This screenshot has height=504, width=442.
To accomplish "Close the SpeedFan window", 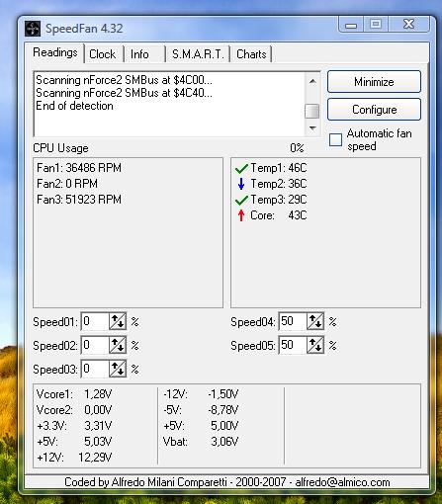I will 409,24.
